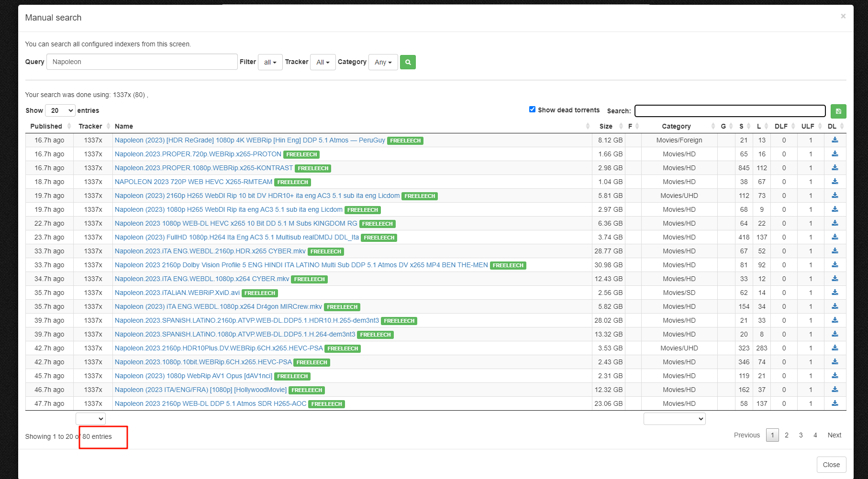This screenshot has height=479, width=868.
Task: Sort results by DL column
Action: point(835,126)
